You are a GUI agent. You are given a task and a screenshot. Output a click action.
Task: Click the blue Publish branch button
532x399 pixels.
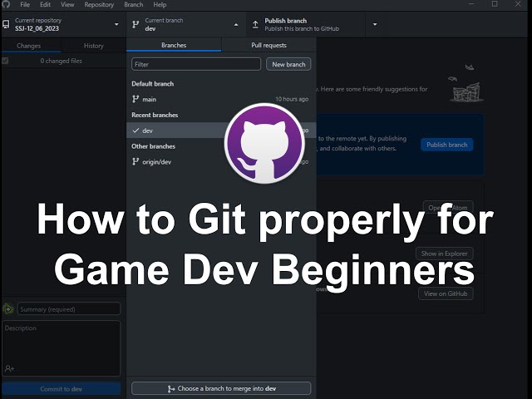[447, 145]
